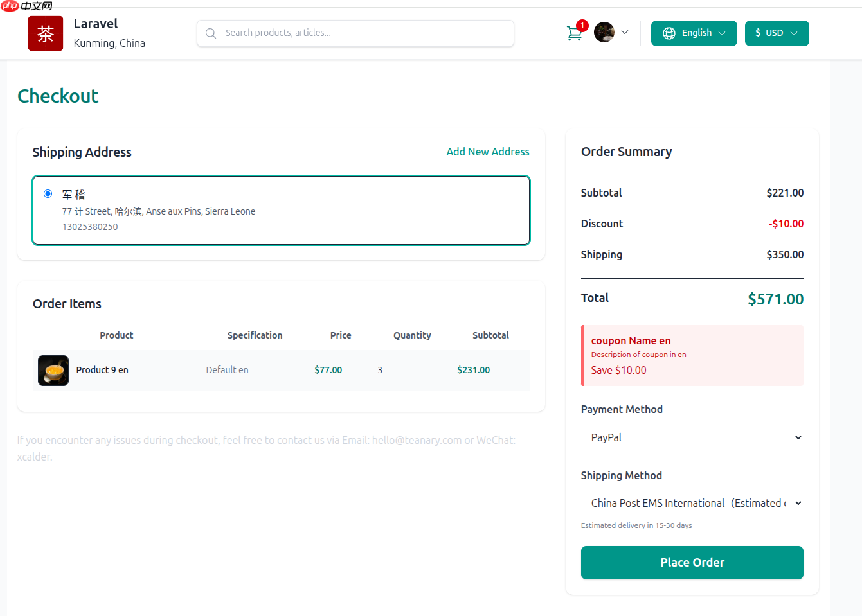Click the Add New Address link
The height and width of the screenshot is (616, 862).
point(488,152)
